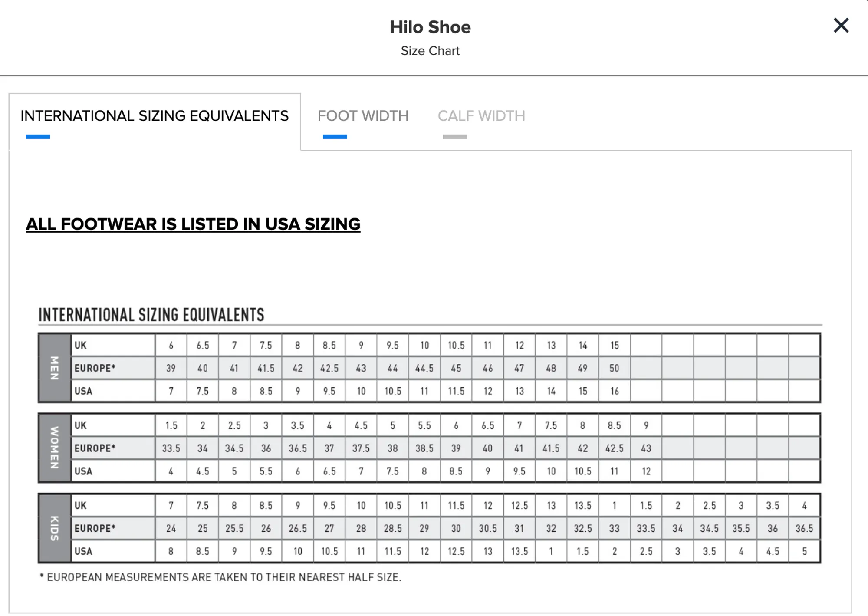Click the kids' Europe 36.5 cell
Image resolution: width=868 pixels, height=616 pixels.
804,529
